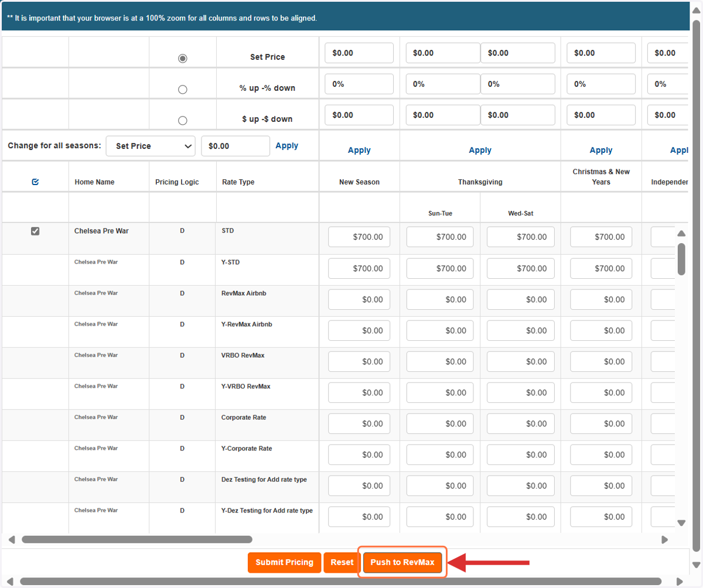Click VRBO RevMax New Season price field
Image resolution: width=703 pixels, height=588 pixels.
pyautogui.click(x=359, y=361)
